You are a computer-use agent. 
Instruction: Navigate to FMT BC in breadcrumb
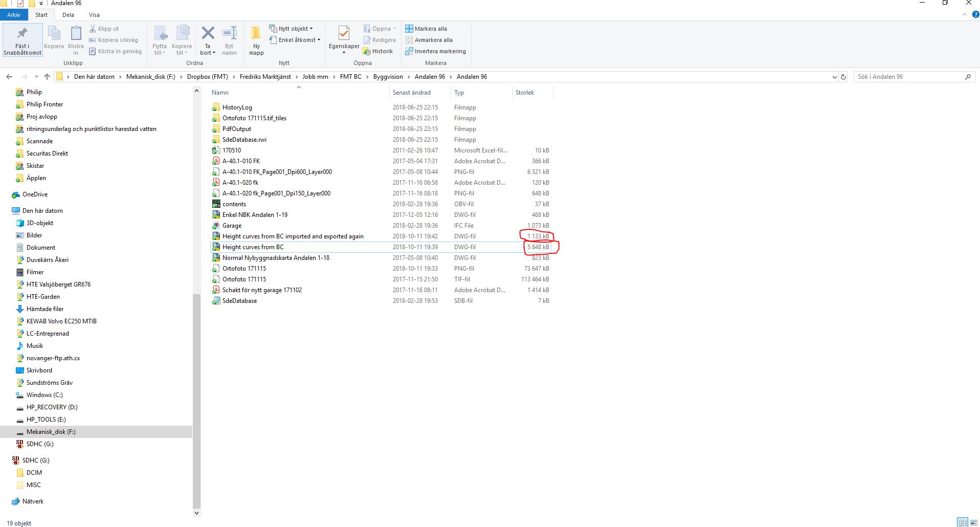(350, 77)
